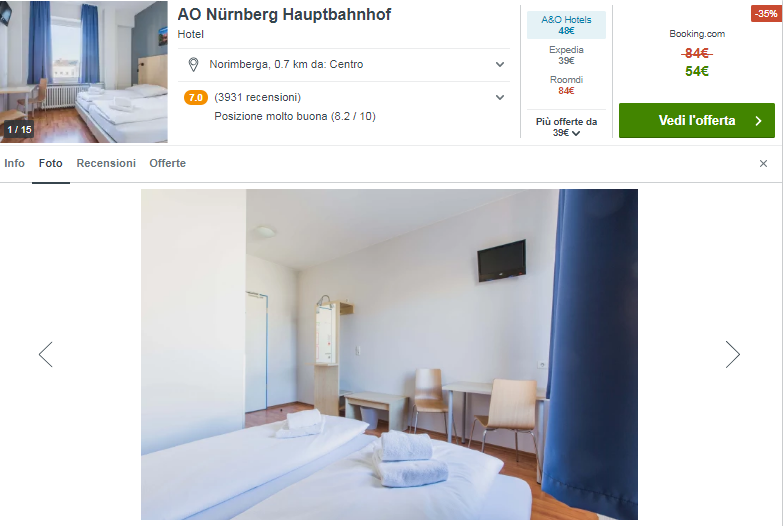Image resolution: width=783 pixels, height=526 pixels.
Task: Go to previous photo arrow
Action: click(45, 354)
